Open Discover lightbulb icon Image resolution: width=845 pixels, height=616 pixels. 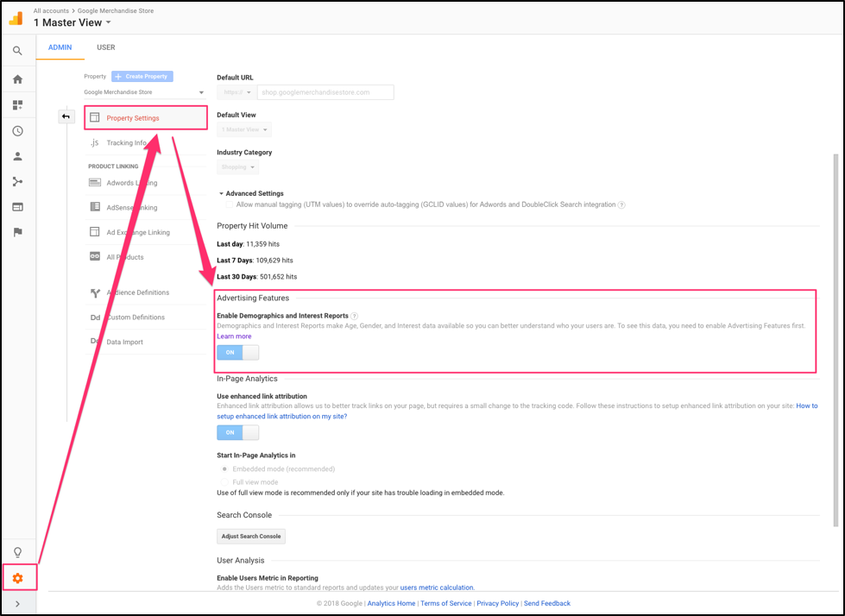coord(18,552)
